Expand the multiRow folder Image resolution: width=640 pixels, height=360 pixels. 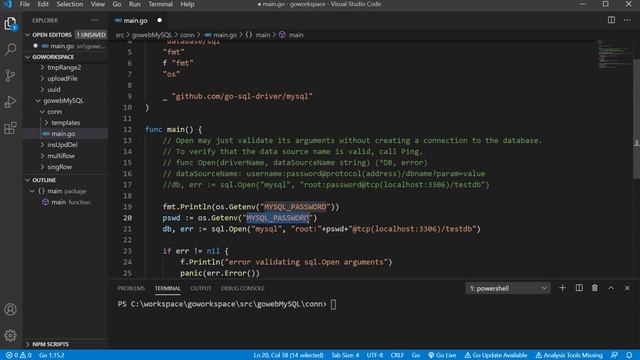61,156
